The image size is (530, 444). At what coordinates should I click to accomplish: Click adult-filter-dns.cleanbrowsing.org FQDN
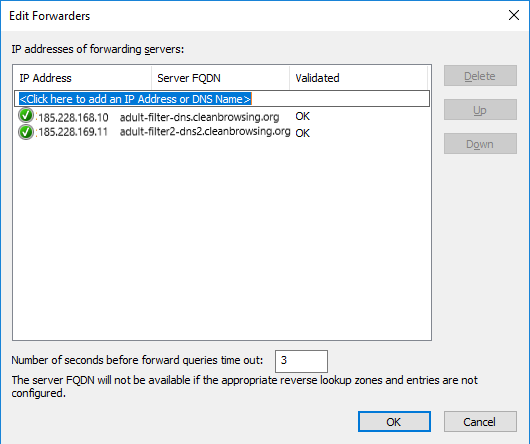[199, 117]
